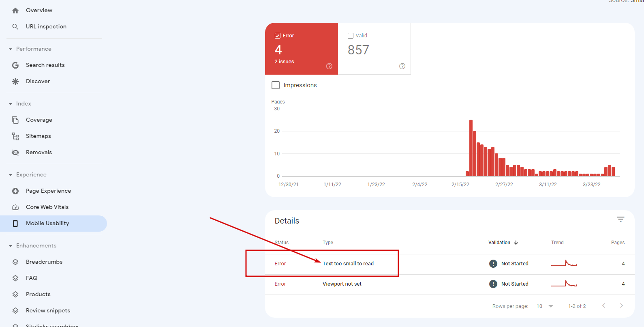The width and height of the screenshot is (644, 327).
Task: Click the help icon on Error card
Action: pyautogui.click(x=329, y=66)
